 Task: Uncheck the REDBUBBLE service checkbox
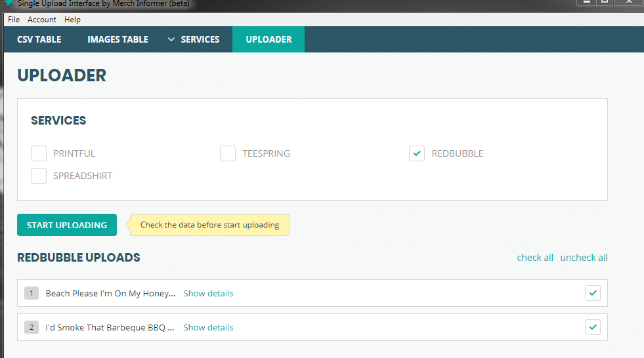point(417,153)
